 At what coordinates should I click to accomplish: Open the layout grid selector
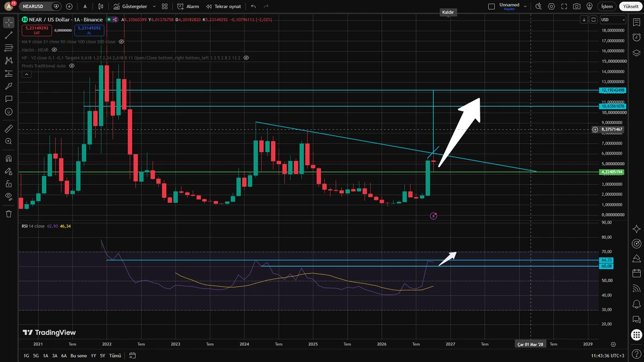coord(165,6)
